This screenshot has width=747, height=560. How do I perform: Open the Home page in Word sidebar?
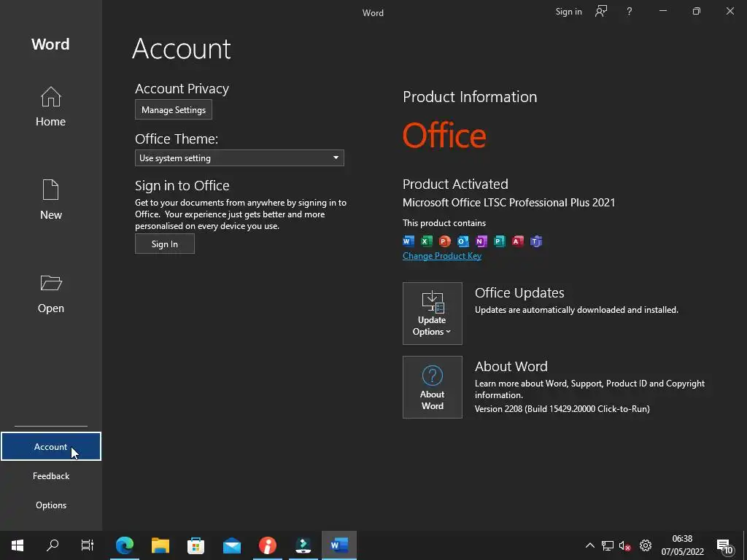50,107
